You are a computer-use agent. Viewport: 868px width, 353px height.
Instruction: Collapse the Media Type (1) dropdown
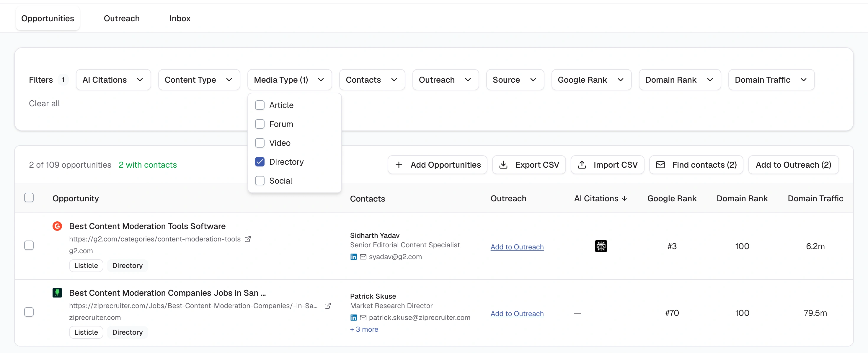click(289, 80)
